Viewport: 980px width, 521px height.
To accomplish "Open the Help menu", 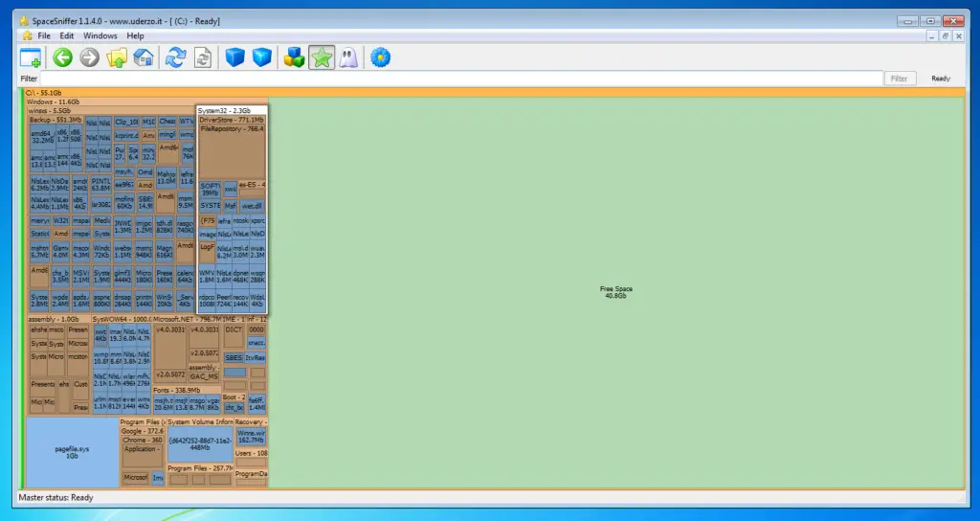I will (135, 35).
